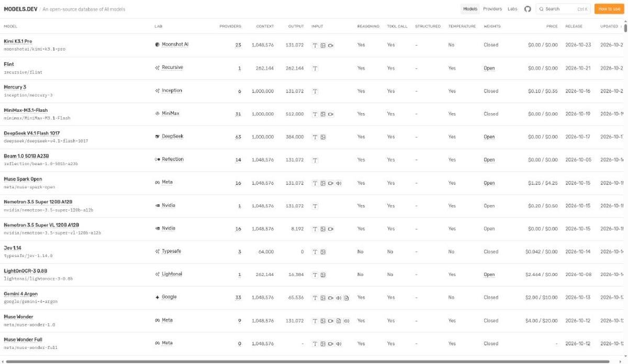The height and width of the screenshot is (364, 628).
Task: Open the Google lab link
Action: point(169,297)
